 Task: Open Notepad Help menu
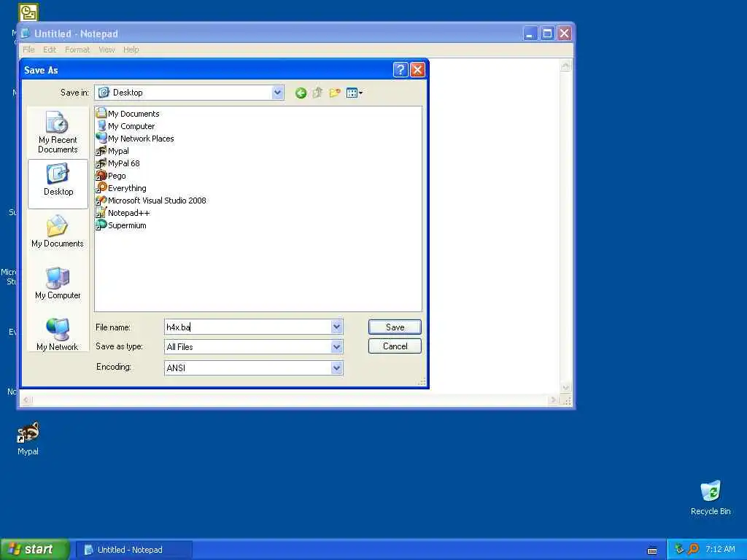tap(131, 50)
